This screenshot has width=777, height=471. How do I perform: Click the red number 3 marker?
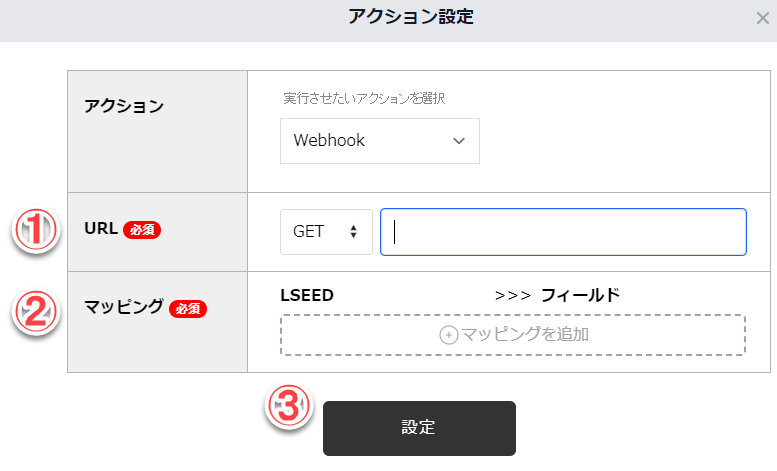289,406
